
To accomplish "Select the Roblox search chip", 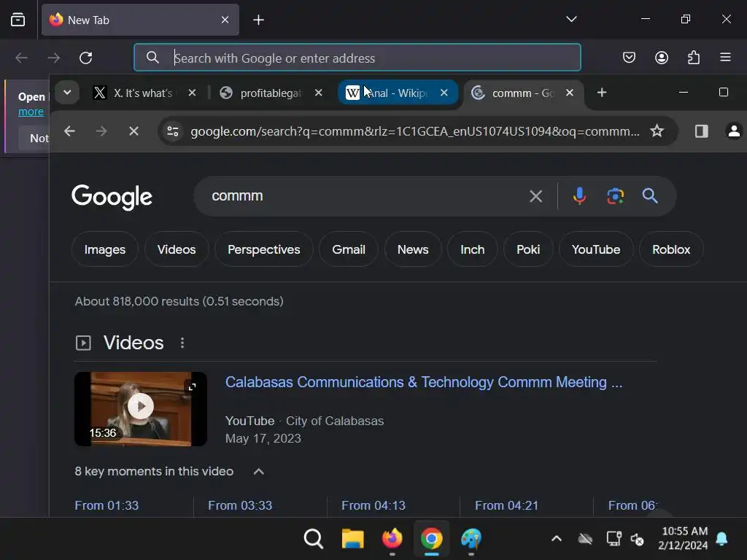I will coord(671,249).
